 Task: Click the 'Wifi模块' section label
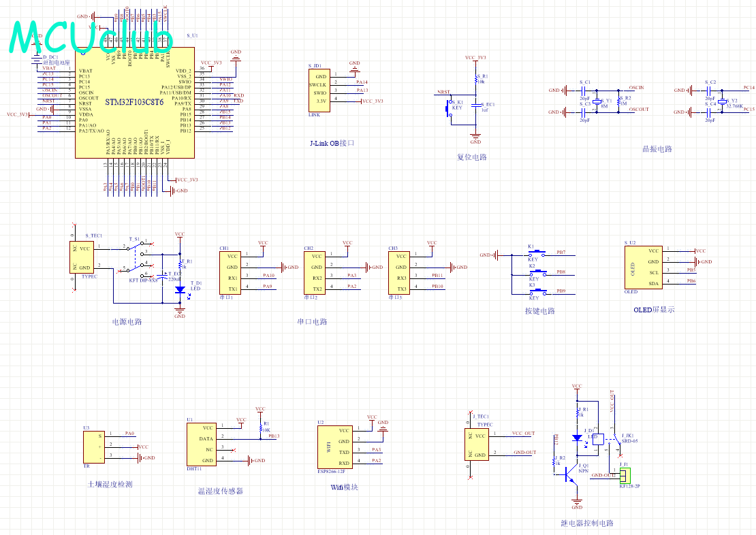[x=344, y=487]
